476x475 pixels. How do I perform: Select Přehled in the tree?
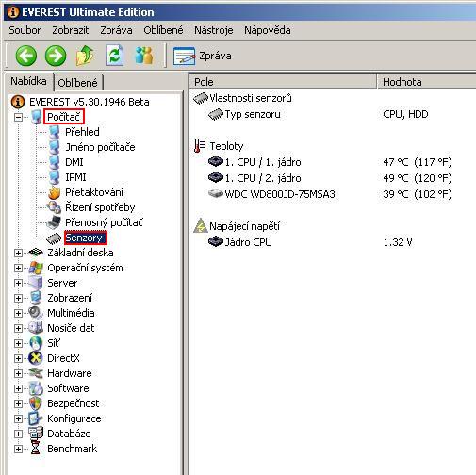point(82,132)
